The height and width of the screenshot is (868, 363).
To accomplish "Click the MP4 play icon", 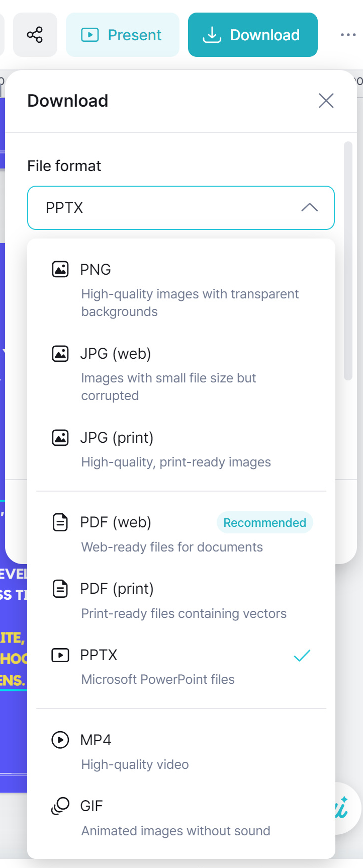I will pyautogui.click(x=60, y=740).
